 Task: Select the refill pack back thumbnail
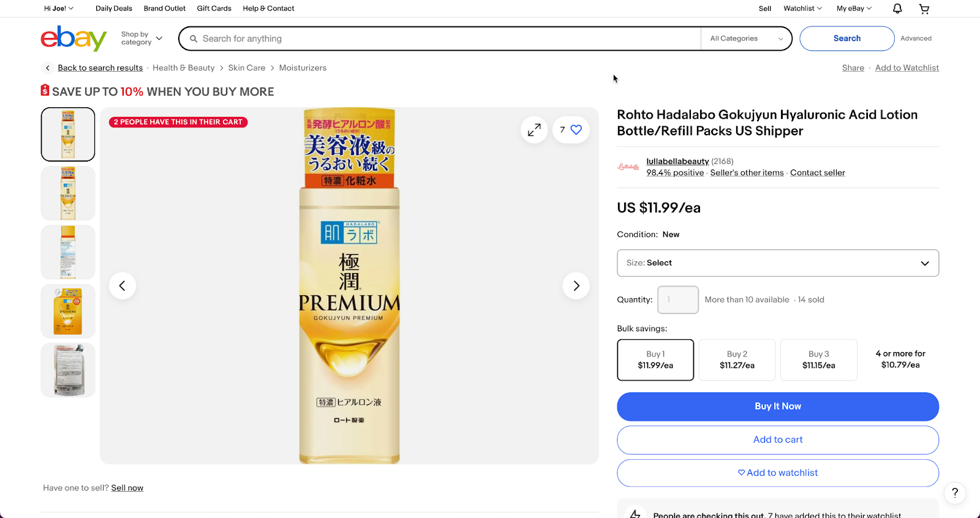[x=68, y=370]
